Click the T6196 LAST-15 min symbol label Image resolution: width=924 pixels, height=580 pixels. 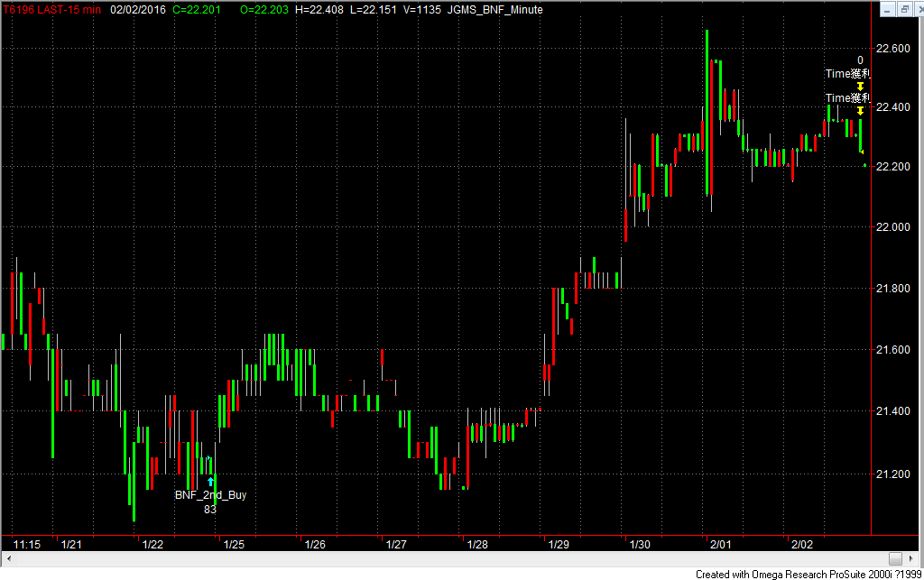[x=52, y=9]
